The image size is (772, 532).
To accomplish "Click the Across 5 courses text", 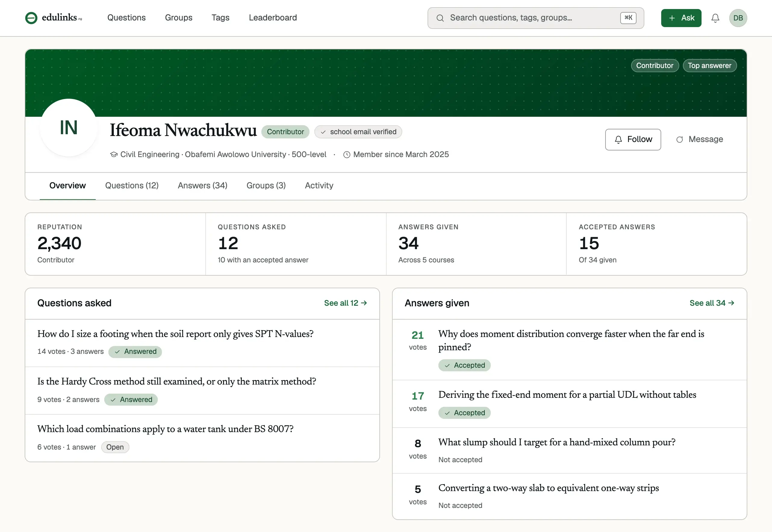I will tap(426, 260).
